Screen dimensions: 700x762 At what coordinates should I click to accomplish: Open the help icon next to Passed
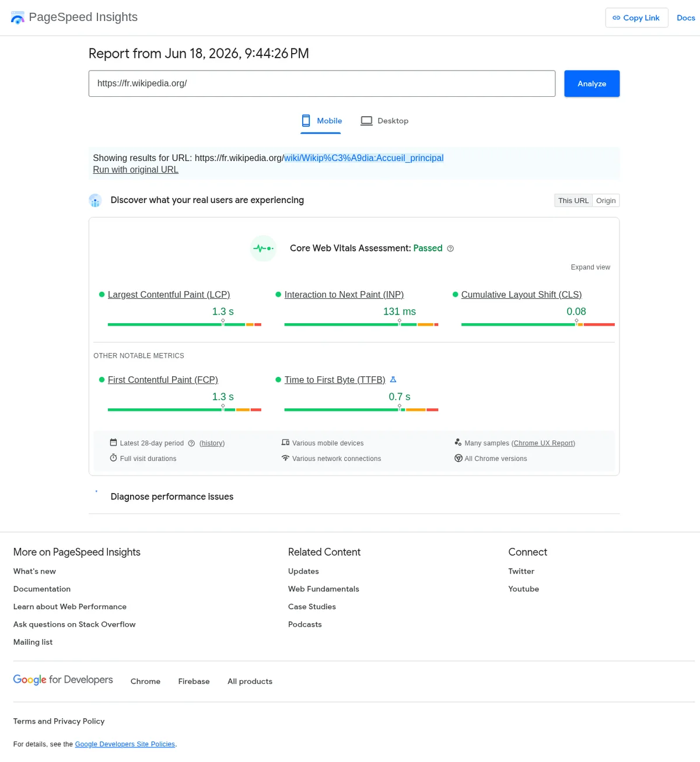point(450,249)
